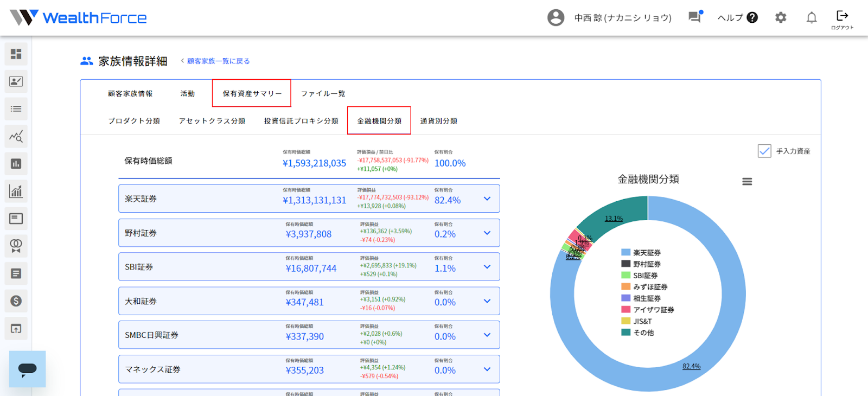This screenshot has height=396, width=868.
Task: Open the 投資信託プロキシ分類 sub-tab
Action: [x=301, y=121]
